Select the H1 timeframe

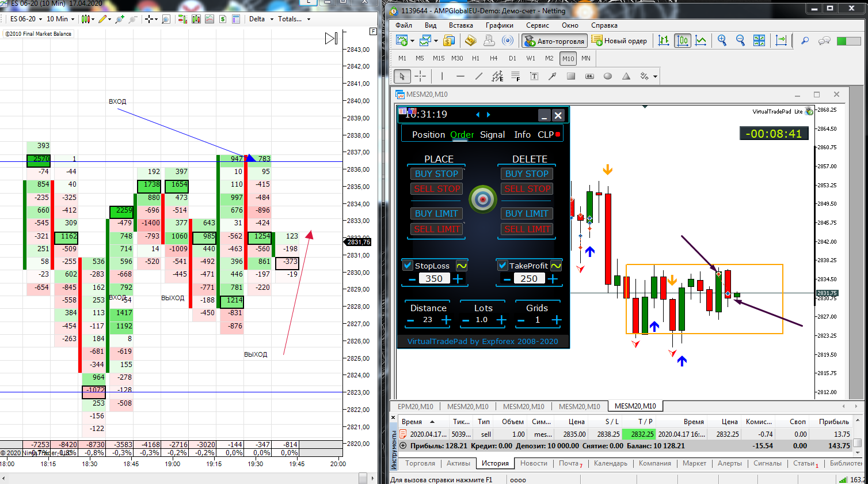click(475, 58)
